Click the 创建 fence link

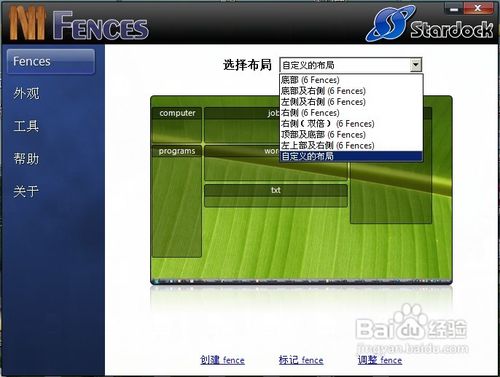tap(222, 360)
